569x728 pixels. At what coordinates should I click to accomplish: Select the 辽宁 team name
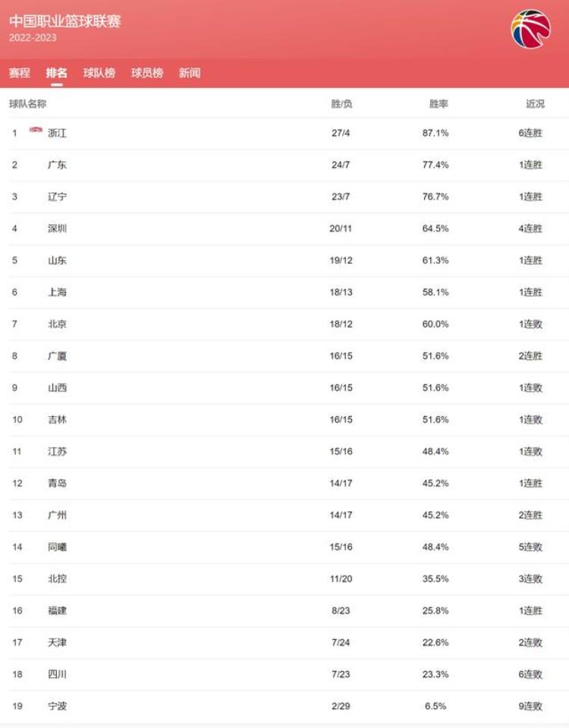pyautogui.click(x=57, y=197)
